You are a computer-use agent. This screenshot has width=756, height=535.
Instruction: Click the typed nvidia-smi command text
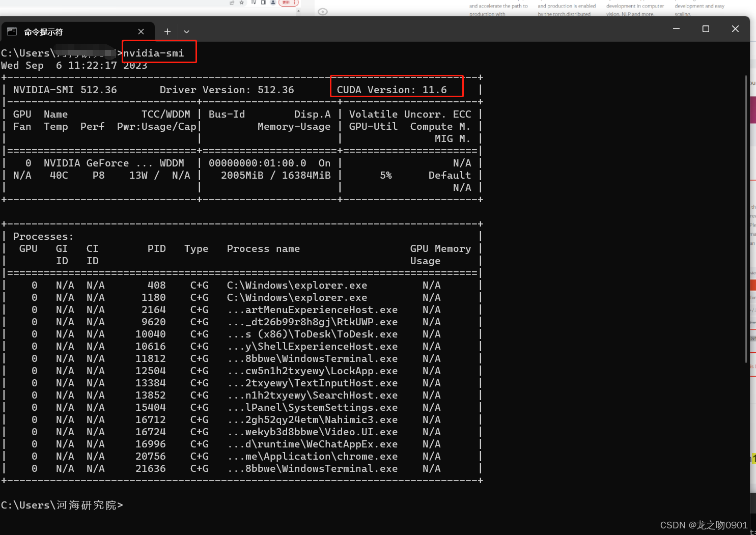tap(153, 53)
